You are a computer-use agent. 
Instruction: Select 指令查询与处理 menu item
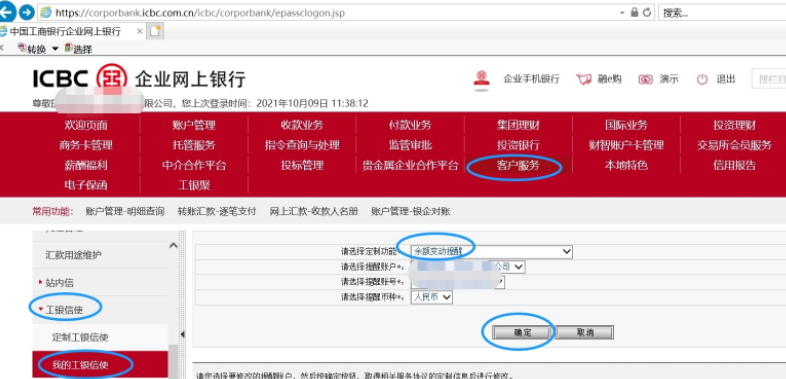(x=302, y=145)
